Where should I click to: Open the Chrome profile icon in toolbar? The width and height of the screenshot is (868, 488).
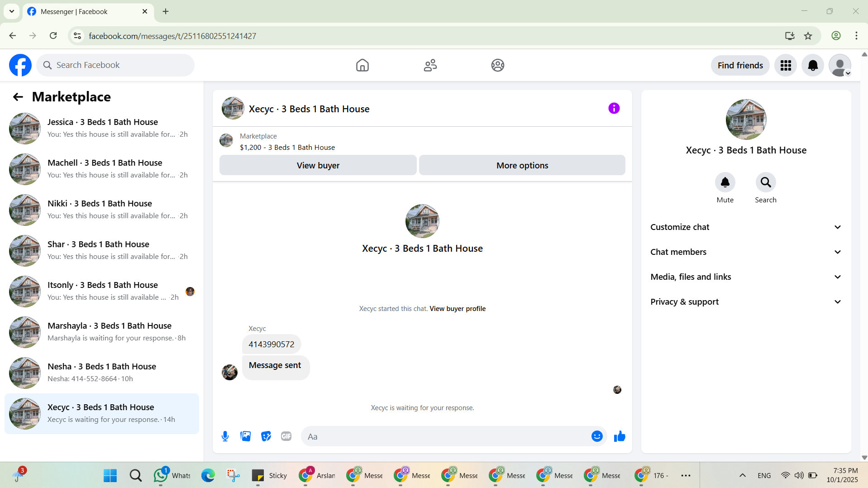(836, 36)
